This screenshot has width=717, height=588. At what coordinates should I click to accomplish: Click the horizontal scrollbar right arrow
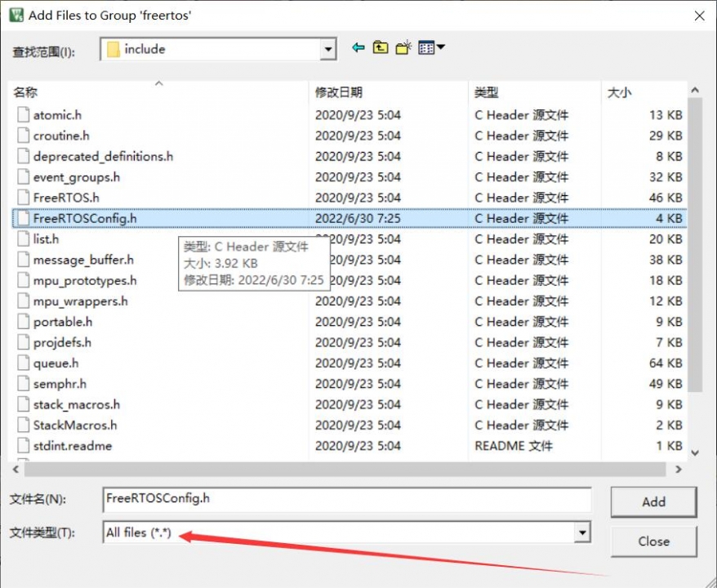(x=678, y=469)
